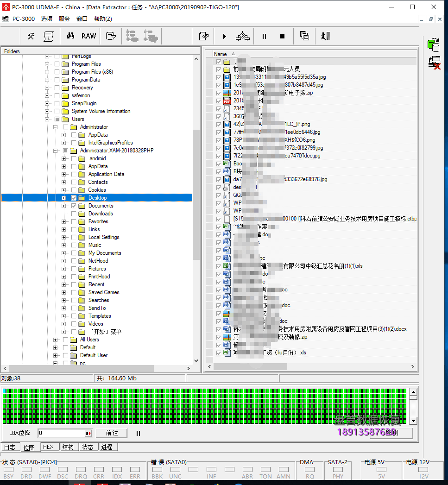Click the tree with cloud toolbar icon
The height and width of the screenshot is (485, 448).
151,36
